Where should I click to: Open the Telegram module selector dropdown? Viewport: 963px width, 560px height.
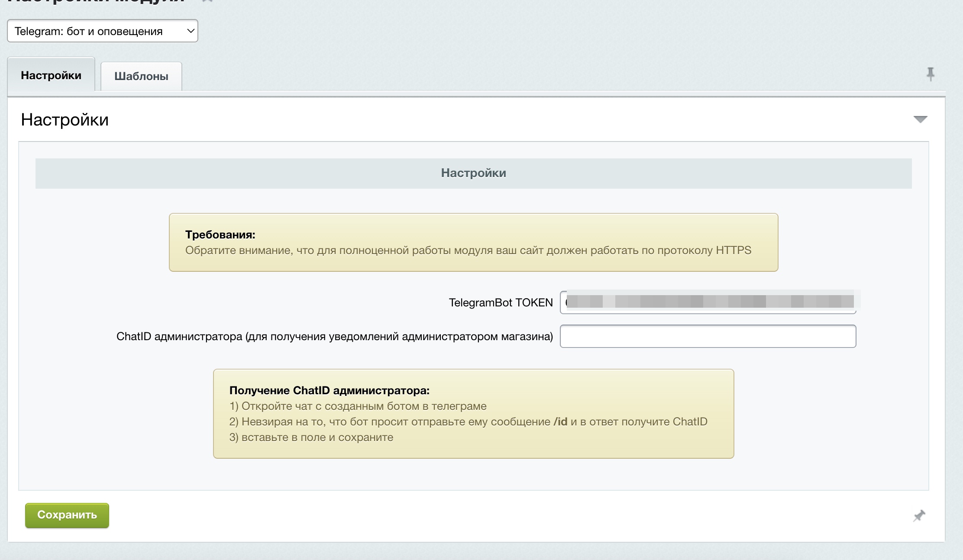click(102, 31)
